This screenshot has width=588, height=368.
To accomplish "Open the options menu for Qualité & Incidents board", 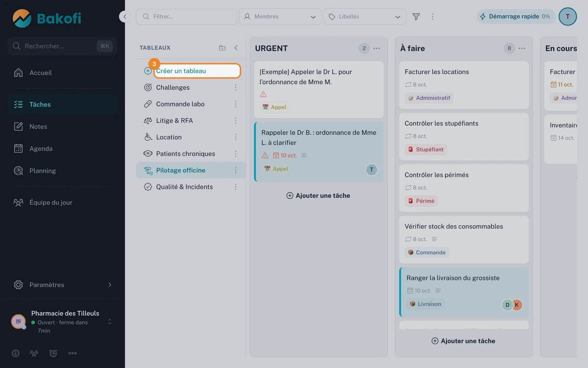I will (x=236, y=187).
